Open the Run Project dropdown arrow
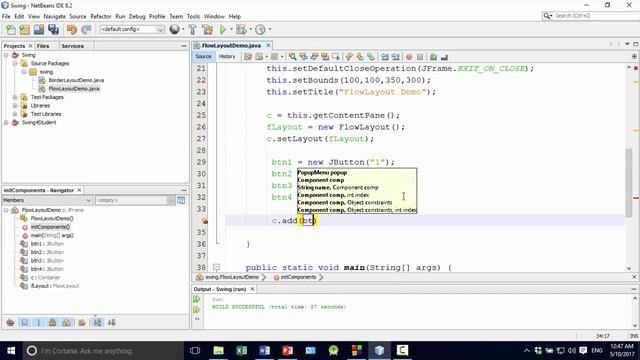Image resolution: width=640 pixels, height=360 pixels. [x=231, y=29]
